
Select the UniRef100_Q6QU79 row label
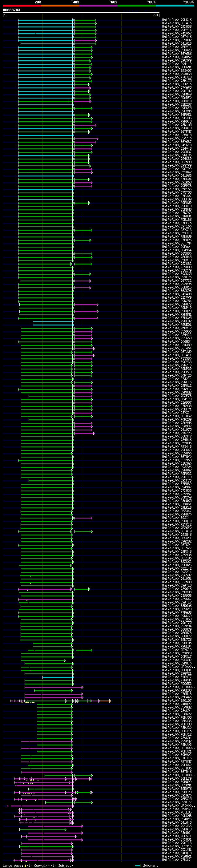[x=177, y=629]
